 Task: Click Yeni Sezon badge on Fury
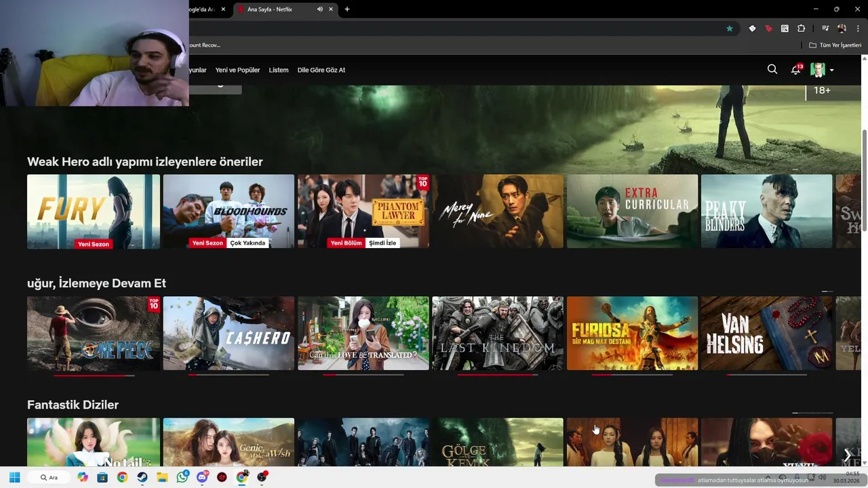tap(94, 244)
